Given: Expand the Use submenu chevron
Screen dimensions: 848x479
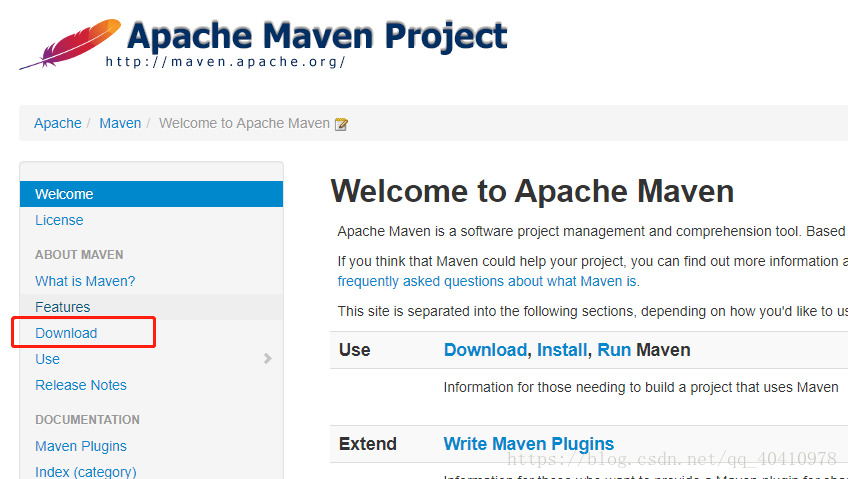Looking at the screenshot, I should [267, 358].
